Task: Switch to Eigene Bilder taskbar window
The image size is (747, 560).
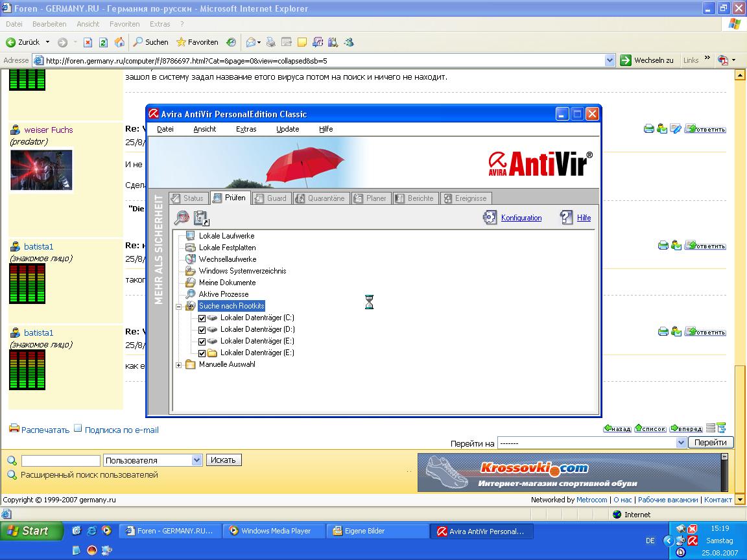Action: (x=378, y=531)
